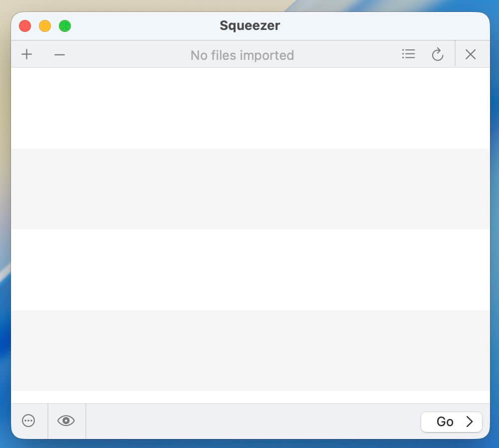Select the third row in the file list
The image size is (499, 448).
click(x=249, y=269)
